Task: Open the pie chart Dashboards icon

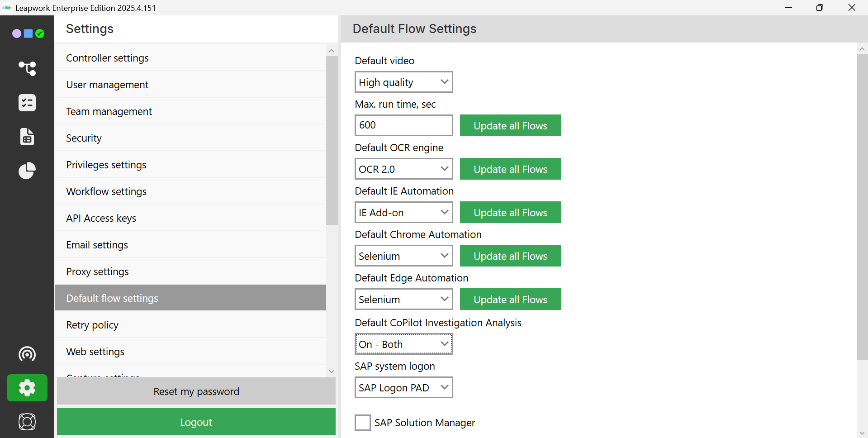Action: tap(27, 171)
